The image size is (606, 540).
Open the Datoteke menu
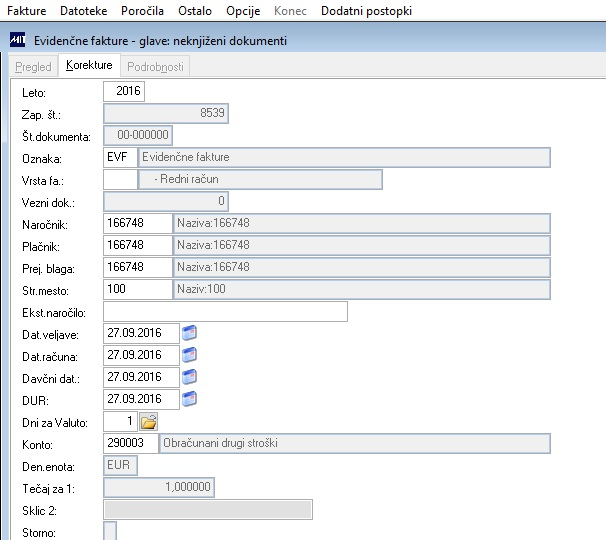(83, 11)
